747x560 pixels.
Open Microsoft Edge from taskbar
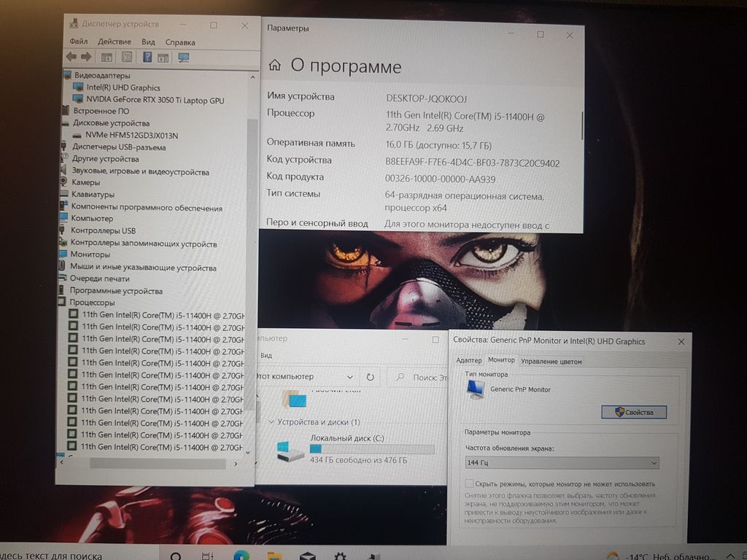click(241, 556)
